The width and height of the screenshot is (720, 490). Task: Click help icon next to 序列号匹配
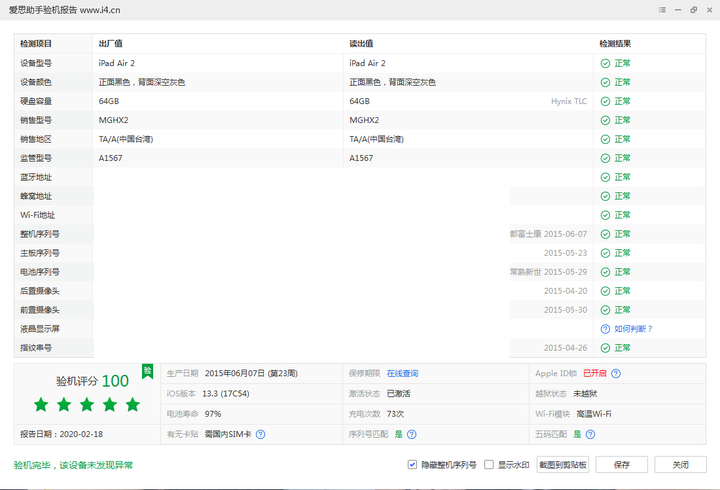pyautogui.click(x=412, y=434)
